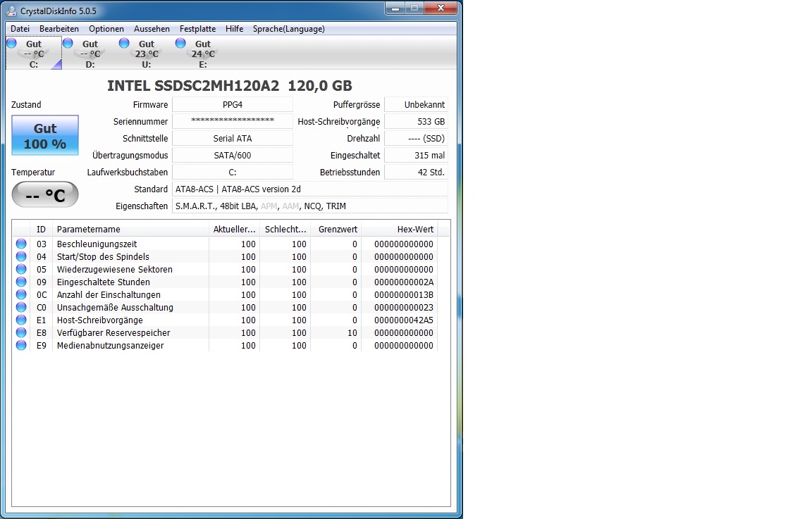Click the CrystalDiskInfo title bar app icon
The image size is (812, 519).
tap(11, 11)
